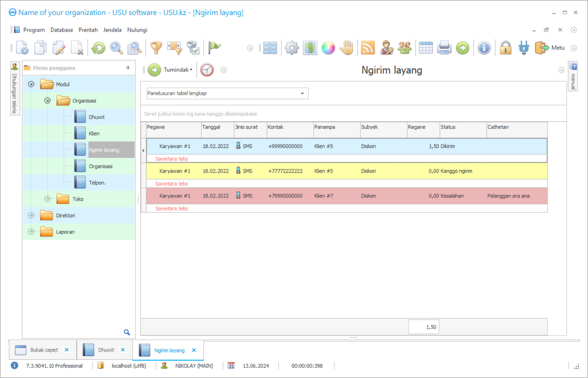Switch to the Dhuwit tab

[x=106, y=350]
